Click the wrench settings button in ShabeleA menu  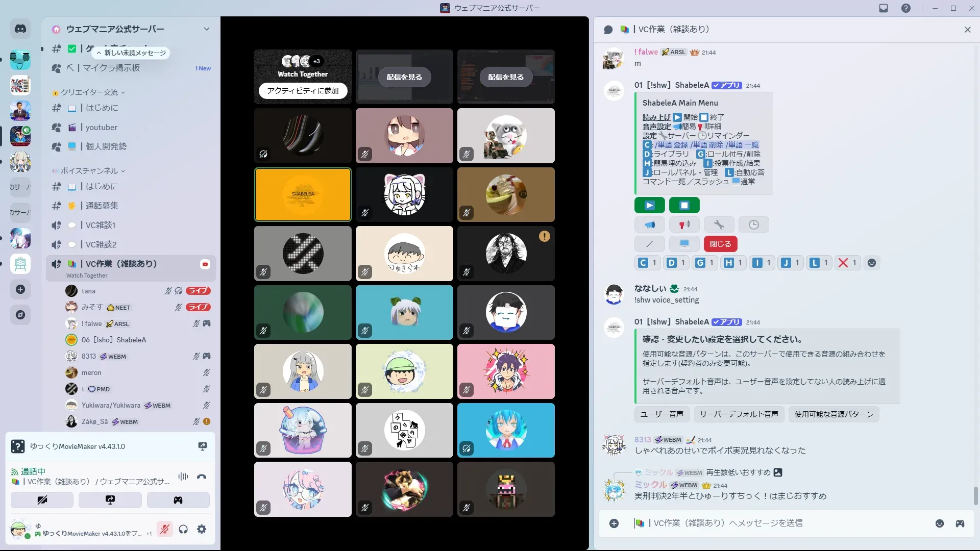tap(719, 224)
